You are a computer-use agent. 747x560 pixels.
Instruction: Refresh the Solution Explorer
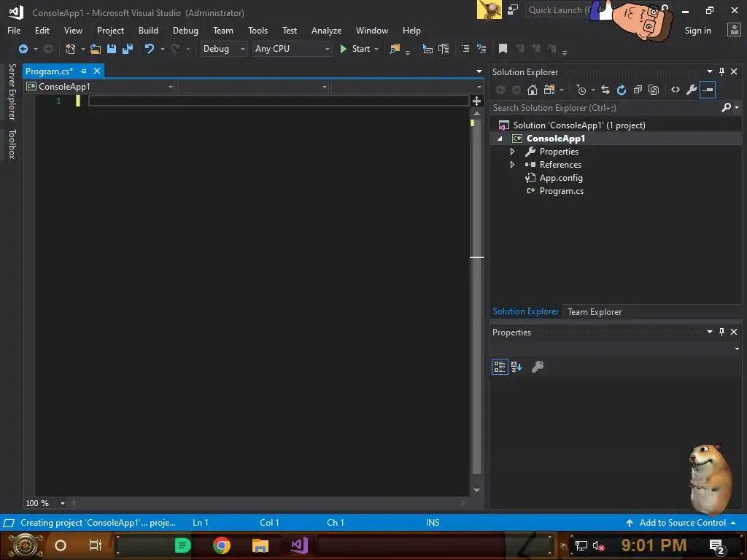click(x=622, y=90)
